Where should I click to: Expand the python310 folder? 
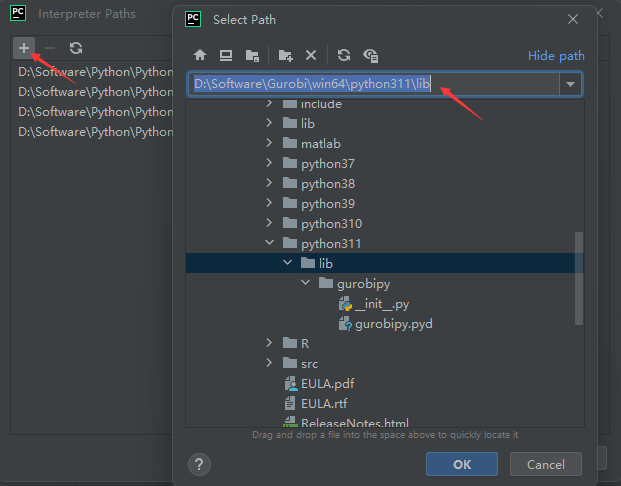coord(270,223)
